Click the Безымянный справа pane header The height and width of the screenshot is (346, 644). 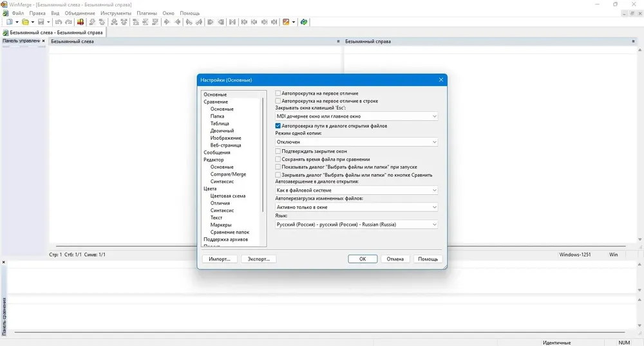tap(489, 41)
